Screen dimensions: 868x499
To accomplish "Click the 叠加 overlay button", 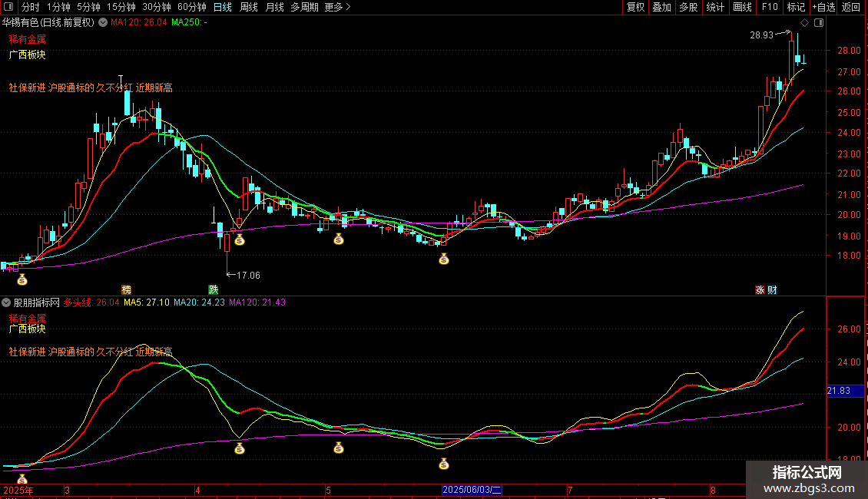I will 661,7.
